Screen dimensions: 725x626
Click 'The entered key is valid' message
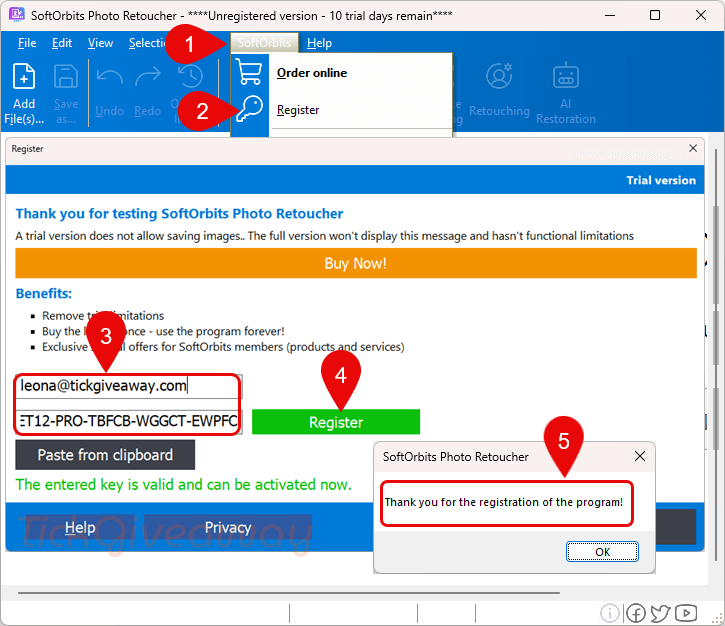184,485
